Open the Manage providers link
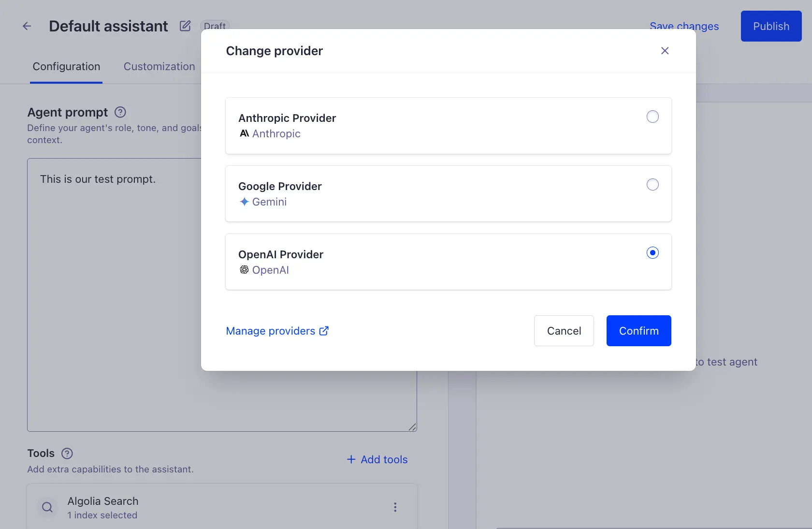This screenshot has width=812, height=529. 277,331
